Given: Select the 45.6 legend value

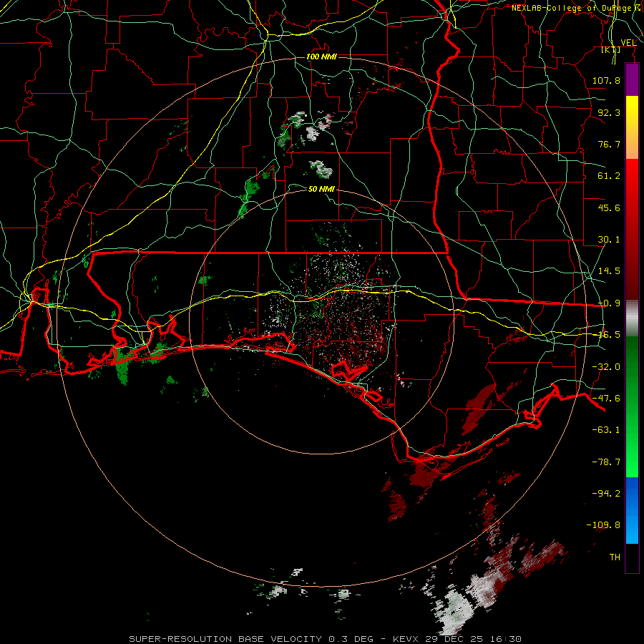Looking at the screenshot, I should (x=609, y=208).
